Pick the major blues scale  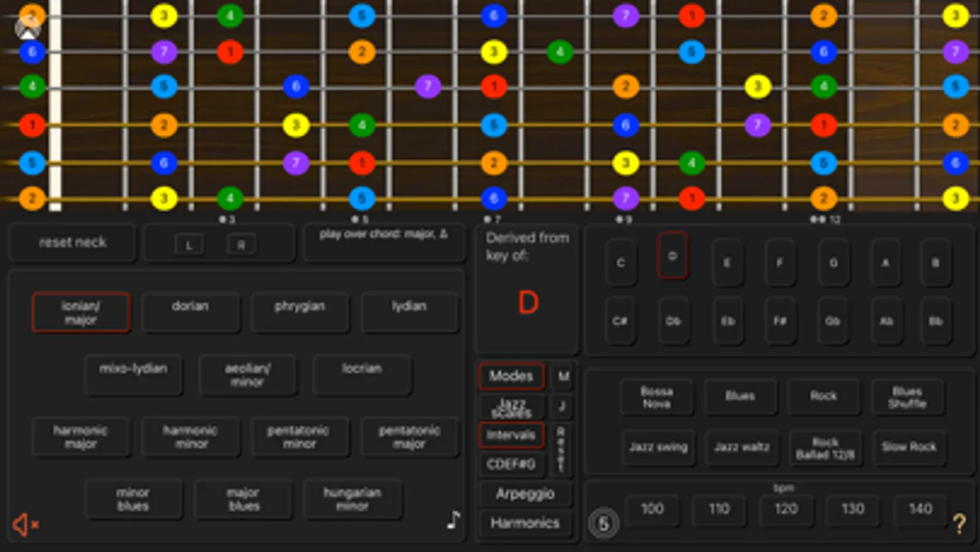click(243, 499)
